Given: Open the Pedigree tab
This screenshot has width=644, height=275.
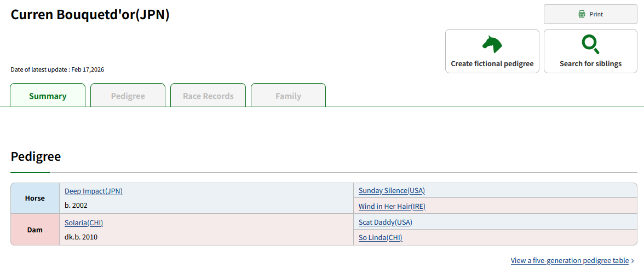Looking at the screenshot, I should click(x=128, y=96).
